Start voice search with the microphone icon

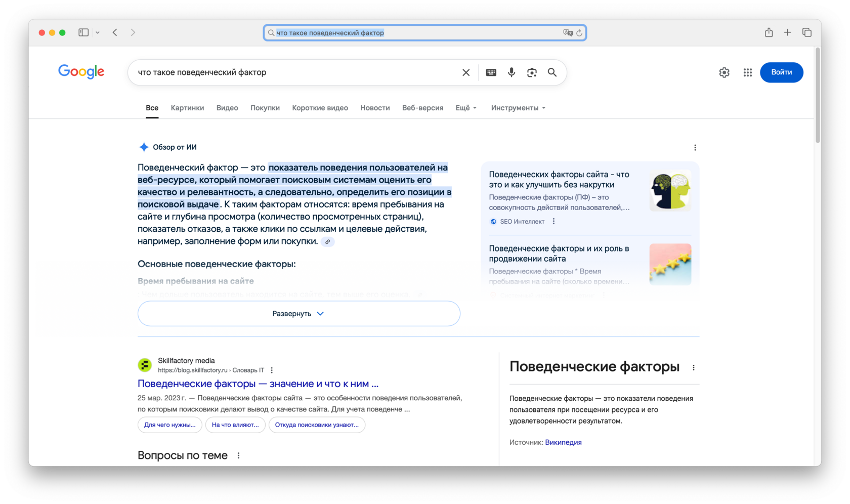point(512,72)
